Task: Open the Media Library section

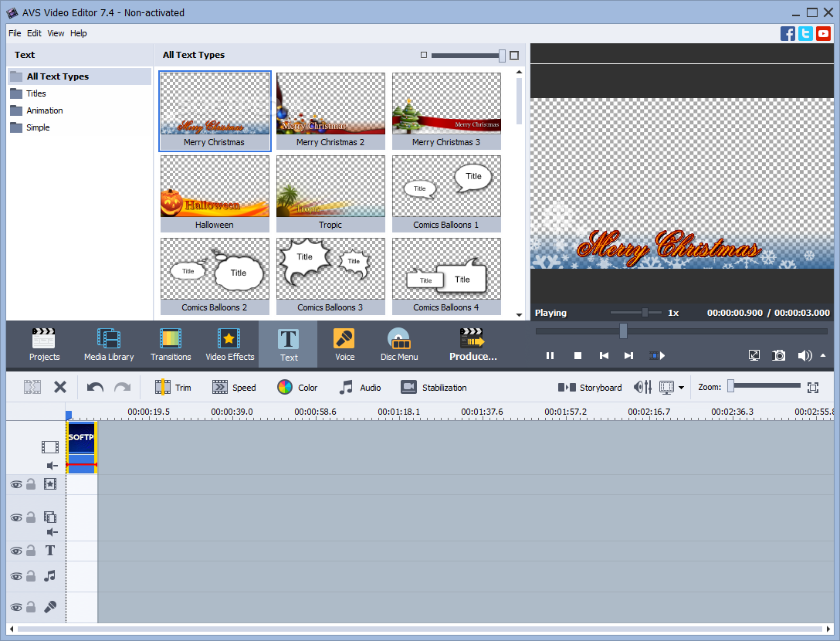Action: 109,344
